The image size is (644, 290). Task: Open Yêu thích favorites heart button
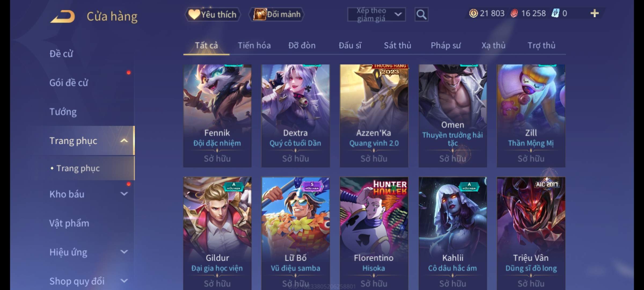212,14
